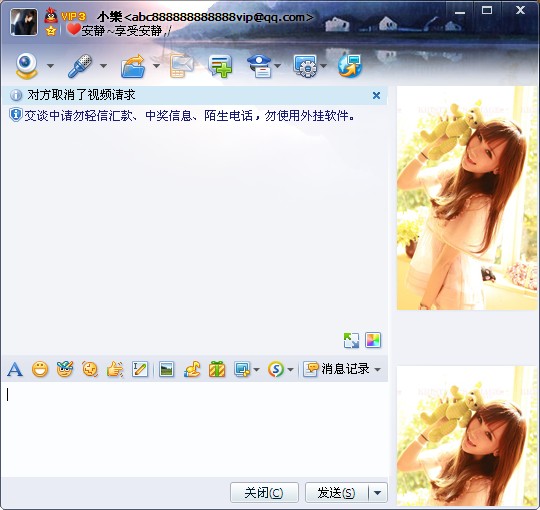
Task: Expand the Soso search dropdown arrow
Action: pyautogui.click(x=290, y=370)
